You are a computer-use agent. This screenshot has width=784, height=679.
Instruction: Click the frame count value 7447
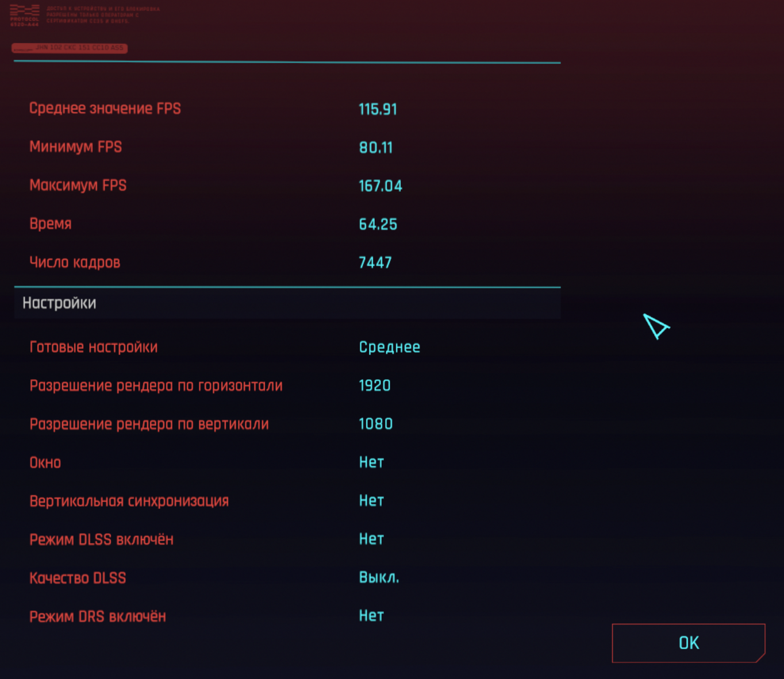click(x=375, y=263)
